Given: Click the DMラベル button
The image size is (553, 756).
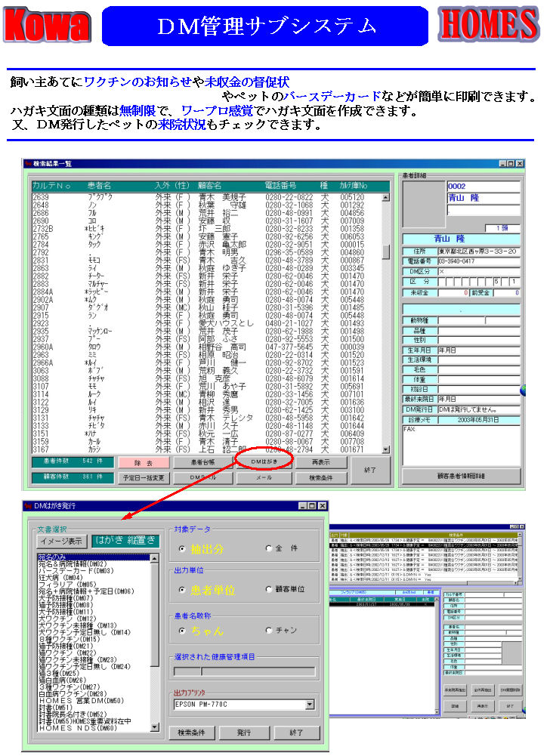Looking at the screenshot, I should [202, 478].
